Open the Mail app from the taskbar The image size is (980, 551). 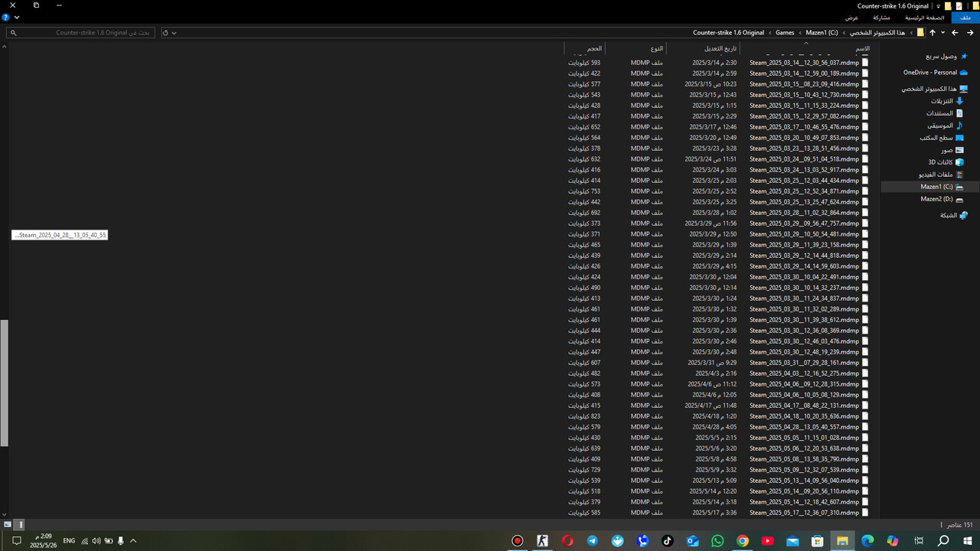[x=792, y=540]
